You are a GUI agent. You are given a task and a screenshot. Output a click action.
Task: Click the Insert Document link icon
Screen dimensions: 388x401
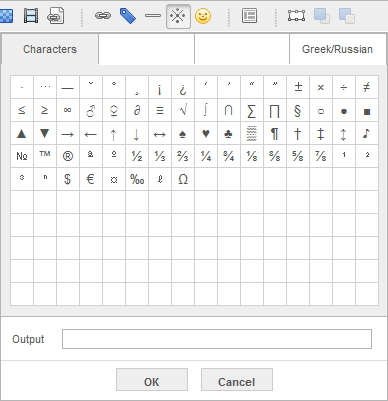[55, 16]
